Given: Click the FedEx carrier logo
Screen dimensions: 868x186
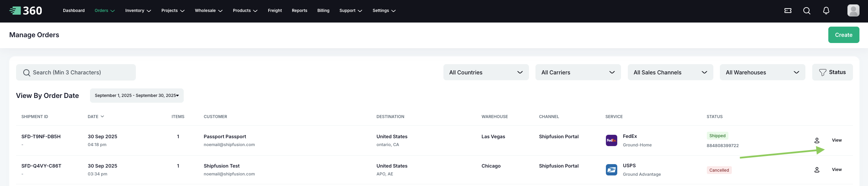Looking at the screenshot, I should (x=611, y=140).
